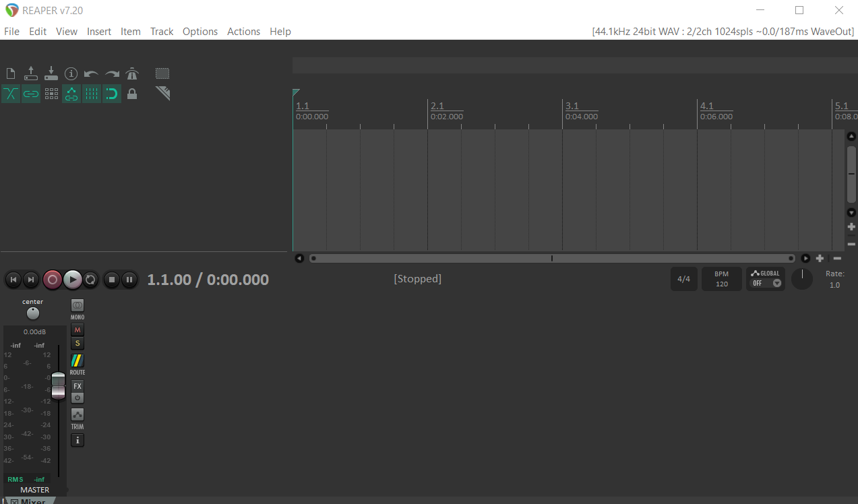858x504 pixels.
Task: Create a new project with the blank page icon
Action: 11,73
